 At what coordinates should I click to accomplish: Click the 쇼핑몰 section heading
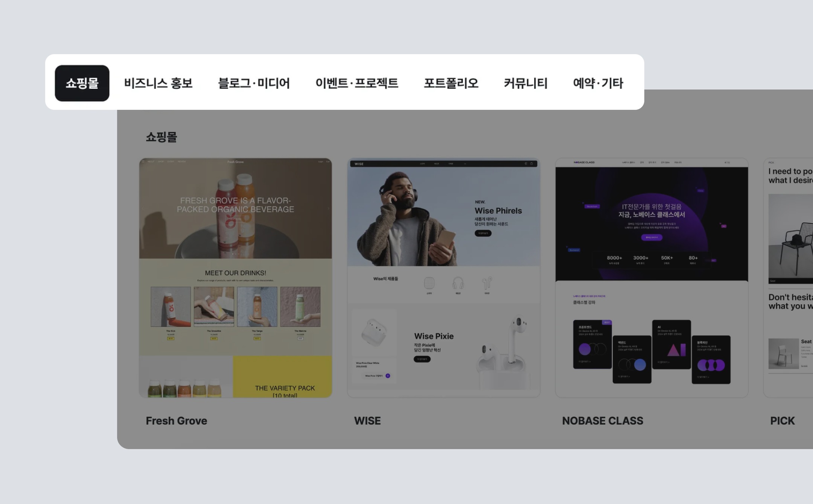[x=161, y=137]
